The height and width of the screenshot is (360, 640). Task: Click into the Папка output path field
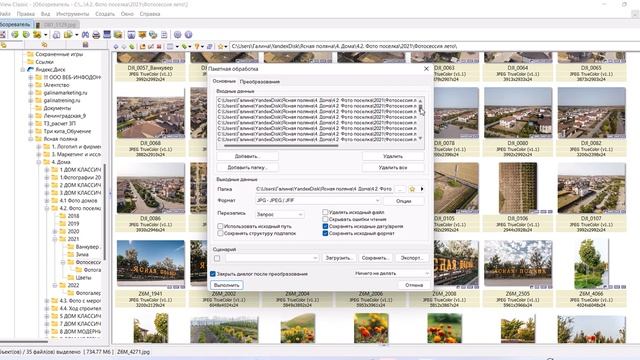click(x=324, y=189)
